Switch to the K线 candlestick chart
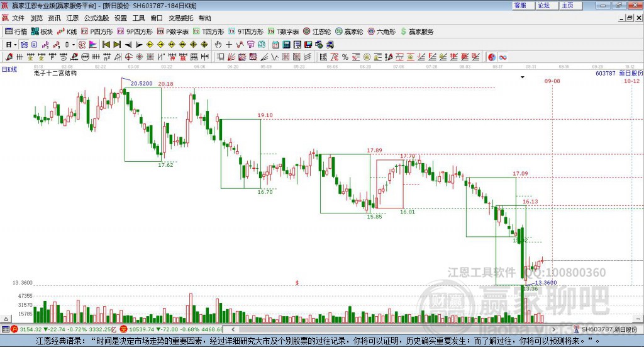This screenshot has height=347, width=644. pyautogui.click(x=67, y=31)
